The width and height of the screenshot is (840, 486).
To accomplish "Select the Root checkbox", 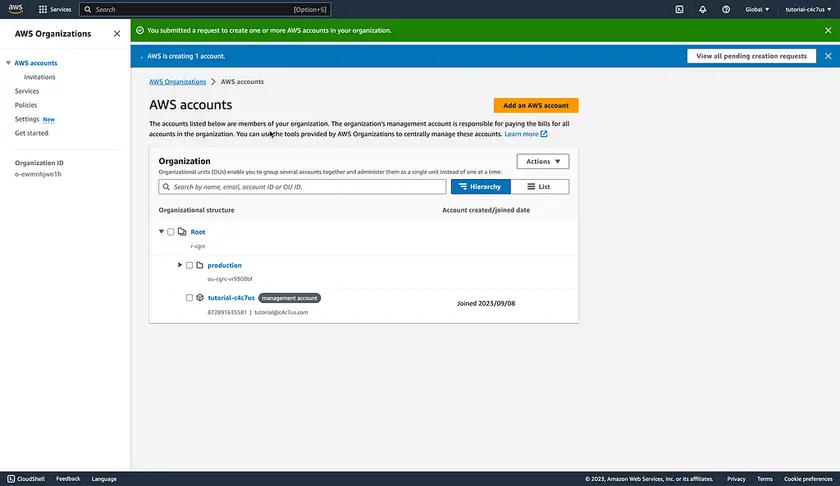I will tap(171, 232).
